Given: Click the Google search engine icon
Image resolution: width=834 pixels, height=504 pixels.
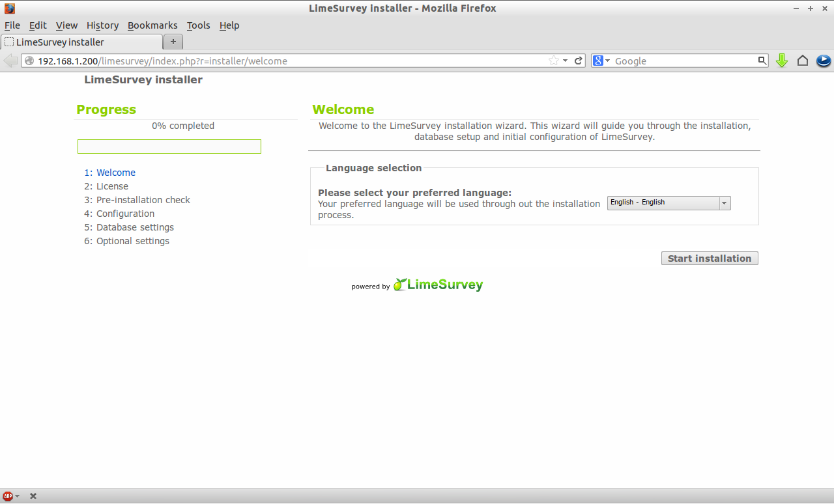Looking at the screenshot, I should coord(598,61).
